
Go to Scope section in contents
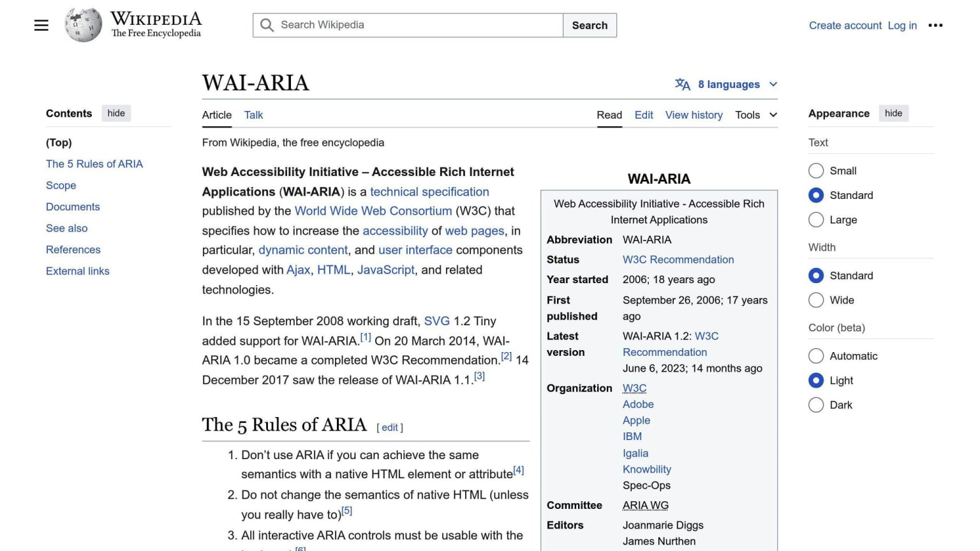(61, 186)
